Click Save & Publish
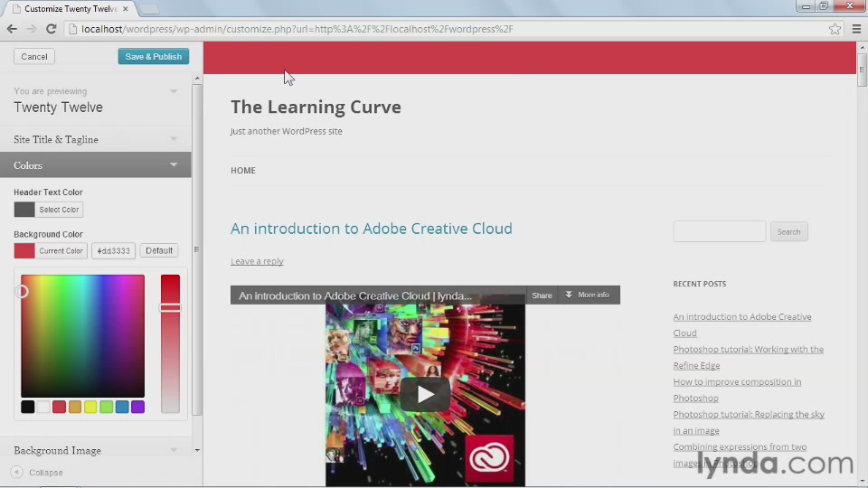The height and width of the screenshot is (488, 868). click(x=154, y=56)
